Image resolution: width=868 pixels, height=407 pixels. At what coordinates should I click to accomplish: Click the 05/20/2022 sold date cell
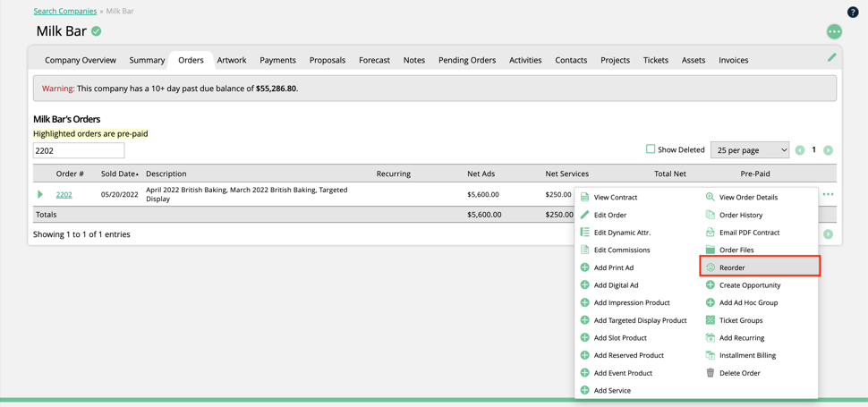pyautogui.click(x=118, y=194)
